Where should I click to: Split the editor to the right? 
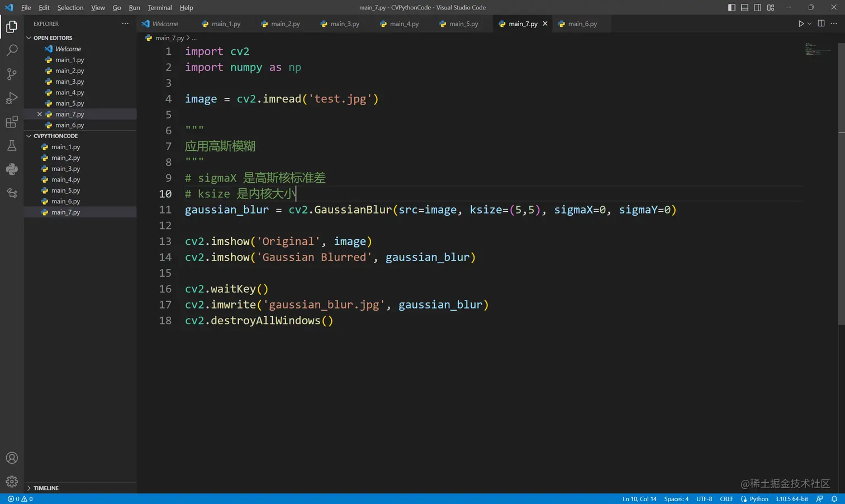click(821, 23)
